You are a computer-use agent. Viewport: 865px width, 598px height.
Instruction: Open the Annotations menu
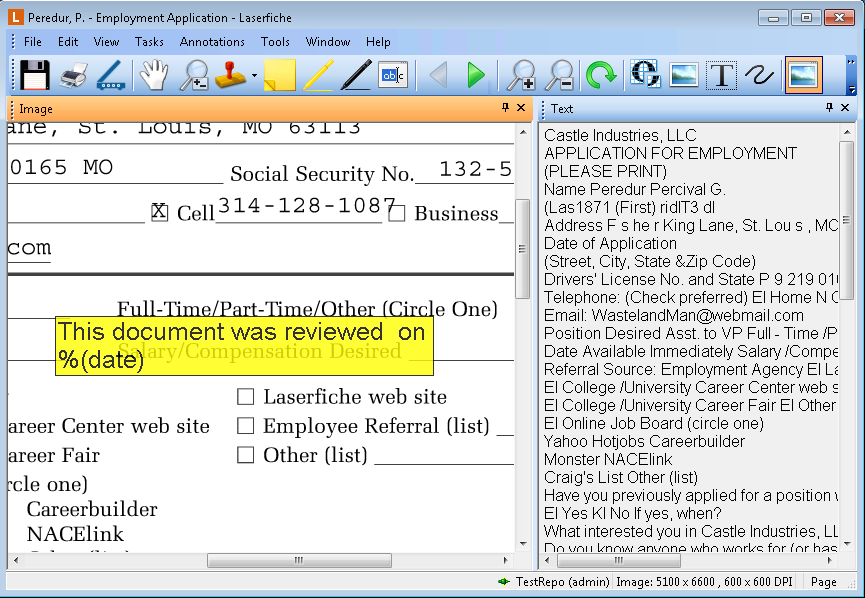pyautogui.click(x=212, y=42)
